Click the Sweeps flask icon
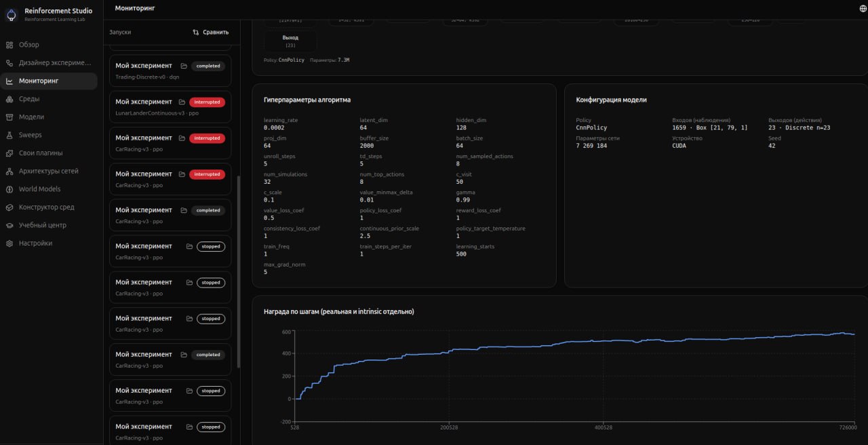This screenshot has width=868, height=445. 9,135
